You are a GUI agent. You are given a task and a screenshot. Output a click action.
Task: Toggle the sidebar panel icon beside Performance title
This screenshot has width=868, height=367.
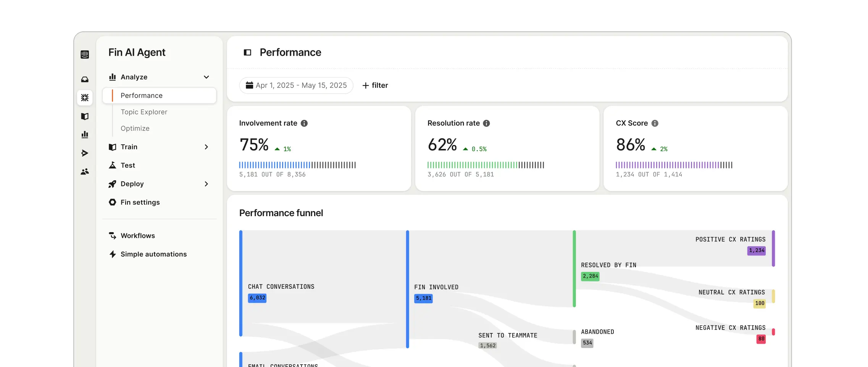[x=247, y=52]
